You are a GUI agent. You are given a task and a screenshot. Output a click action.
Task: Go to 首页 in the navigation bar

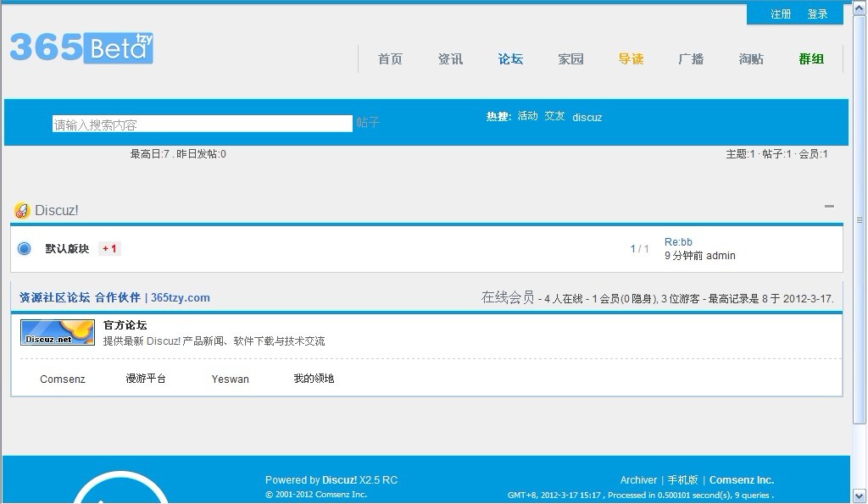click(x=390, y=58)
